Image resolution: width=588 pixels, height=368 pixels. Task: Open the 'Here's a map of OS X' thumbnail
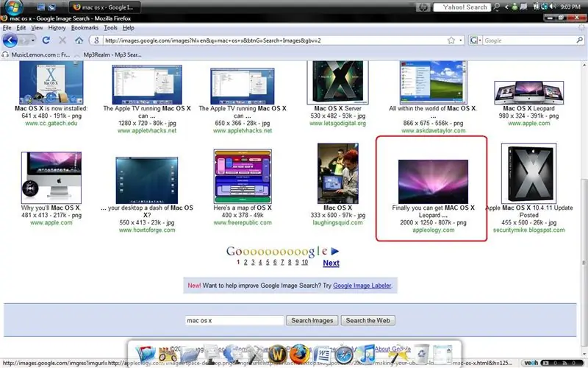coord(243,176)
